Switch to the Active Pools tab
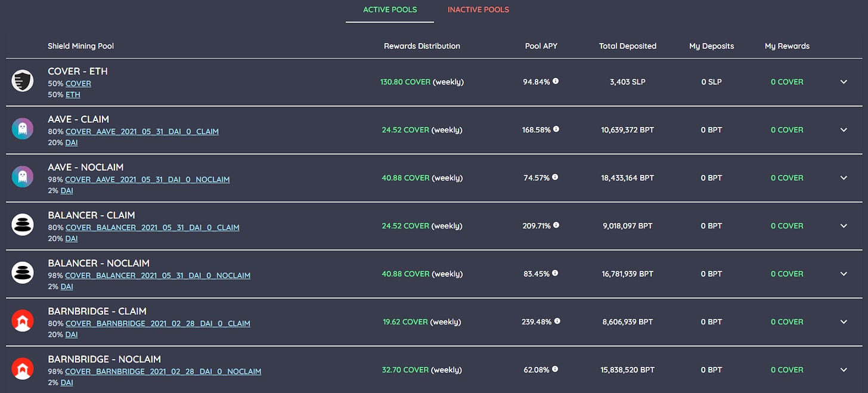Image resolution: width=868 pixels, height=393 pixels. pyautogui.click(x=390, y=10)
